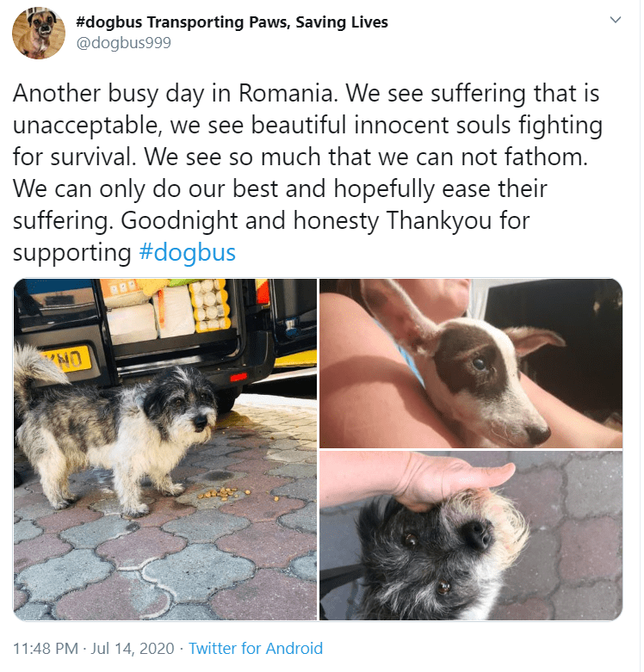This screenshot has height=672, width=644.
Task: Open the #dogbus hashtag link in tweet text
Action: tap(188, 252)
